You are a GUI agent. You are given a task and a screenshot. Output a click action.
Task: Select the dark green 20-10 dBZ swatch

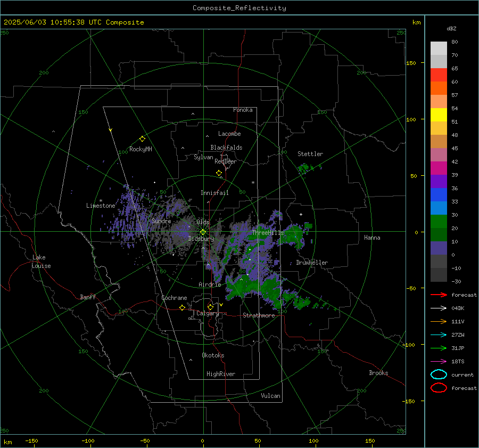coord(439,234)
